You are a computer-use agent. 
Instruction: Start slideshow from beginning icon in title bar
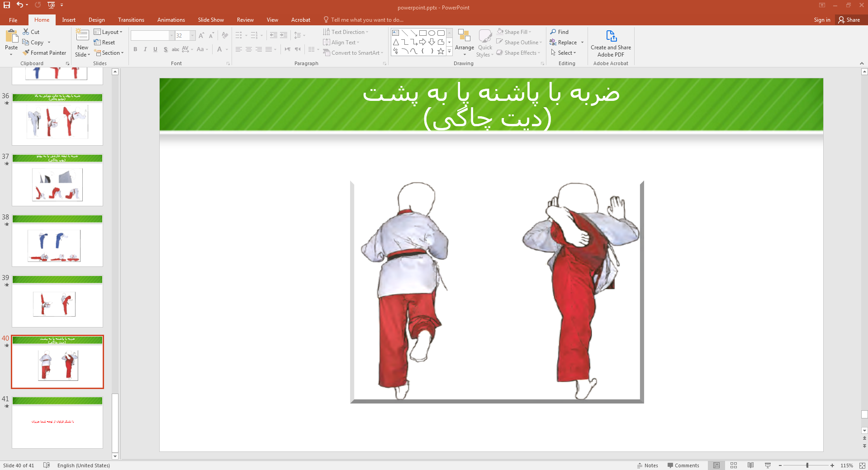coord(51,5)
